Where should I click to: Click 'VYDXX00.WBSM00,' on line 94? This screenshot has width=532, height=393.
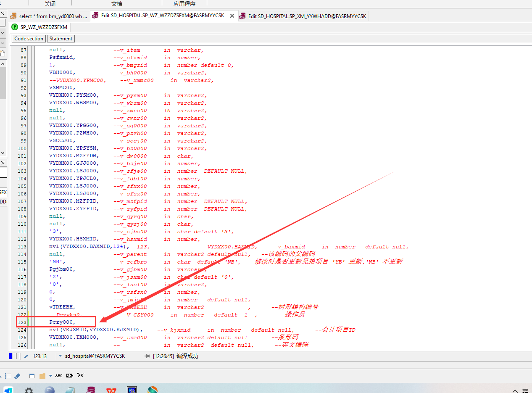(x=74, y=103)
